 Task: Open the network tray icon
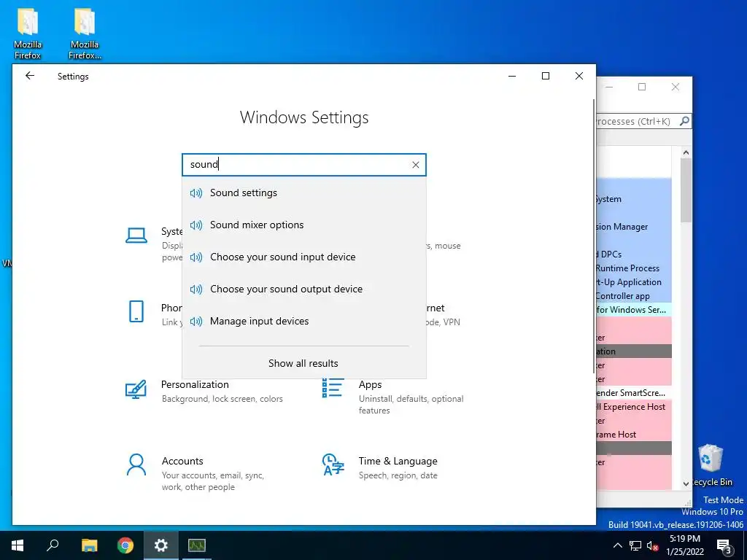635,545
